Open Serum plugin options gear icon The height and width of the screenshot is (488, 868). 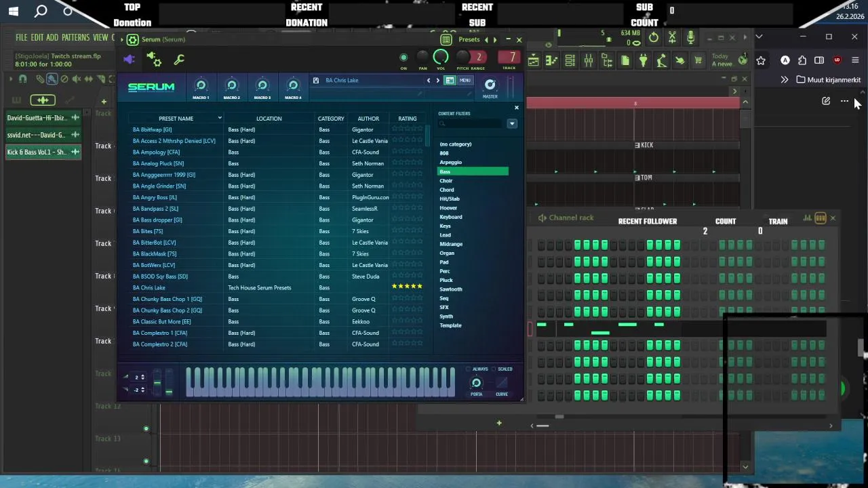[133, 40]
